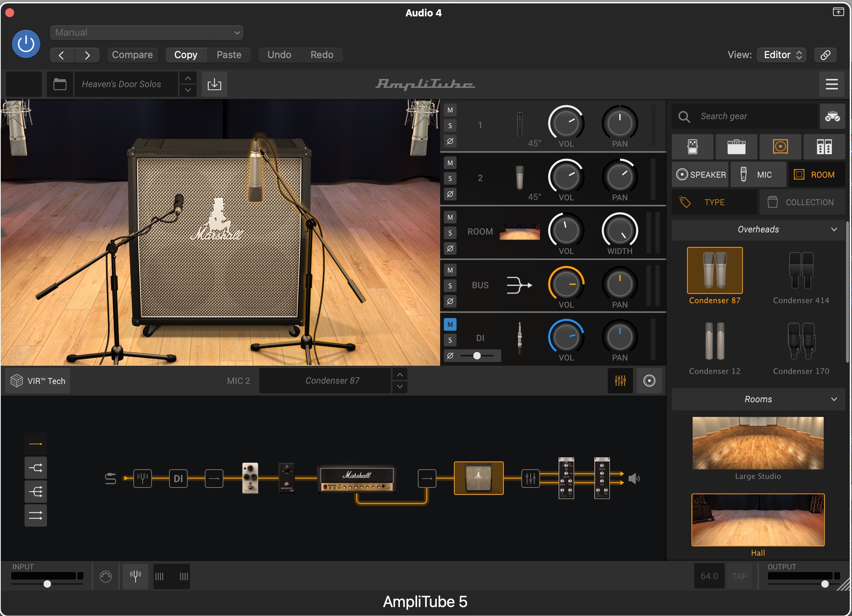Click the DI block in signal chain

178,479
